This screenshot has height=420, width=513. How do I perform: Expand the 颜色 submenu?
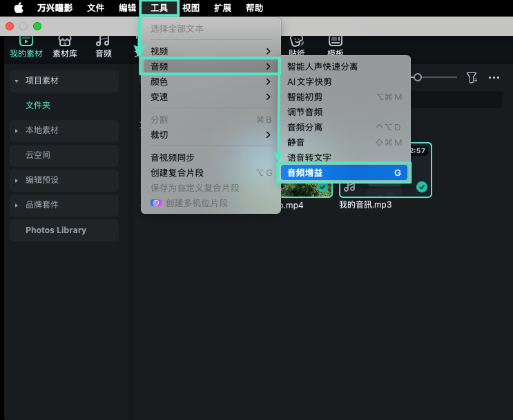pos(211,81)
